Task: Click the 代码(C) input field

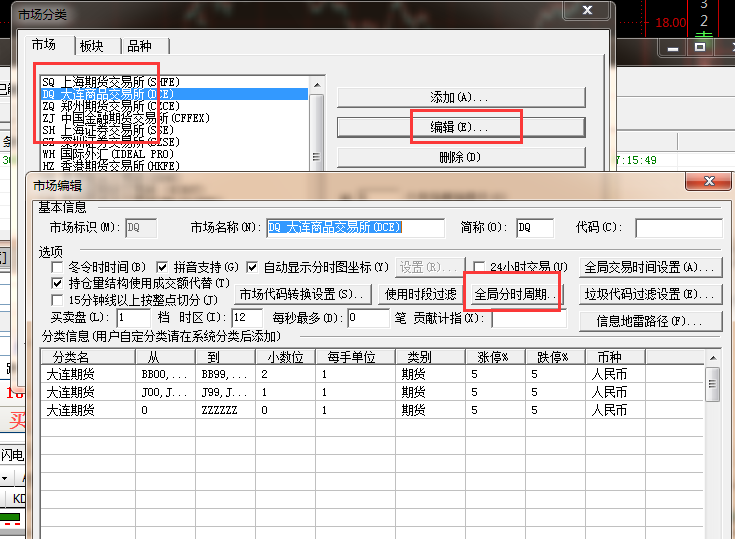Action: click(679, 228)
